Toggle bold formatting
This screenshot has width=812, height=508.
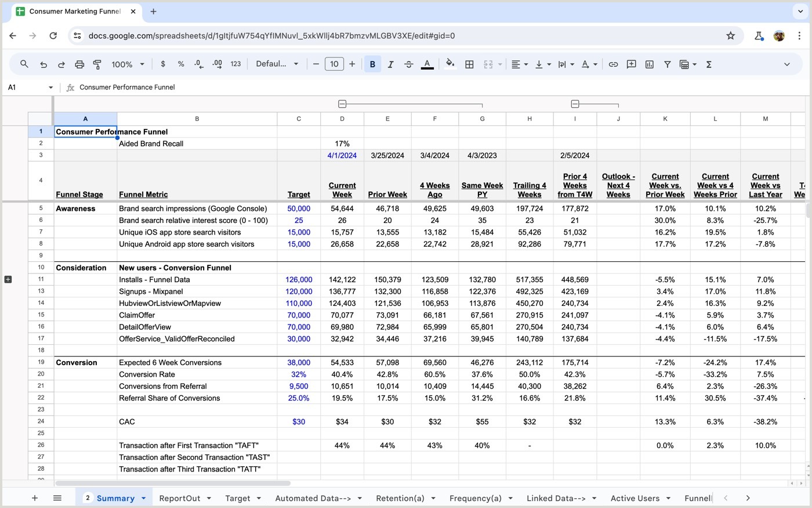372,64
